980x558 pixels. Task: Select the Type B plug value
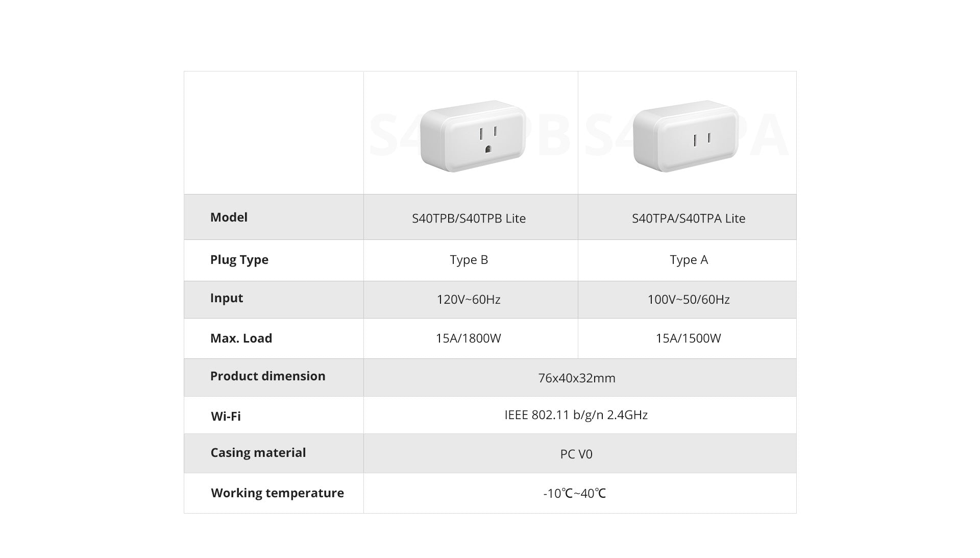click(469, 260)
